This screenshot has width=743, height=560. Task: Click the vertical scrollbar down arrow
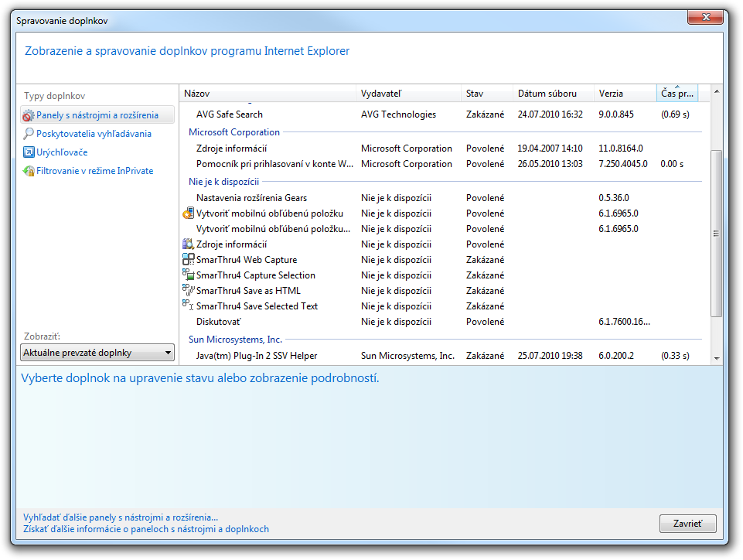[716, 358]
